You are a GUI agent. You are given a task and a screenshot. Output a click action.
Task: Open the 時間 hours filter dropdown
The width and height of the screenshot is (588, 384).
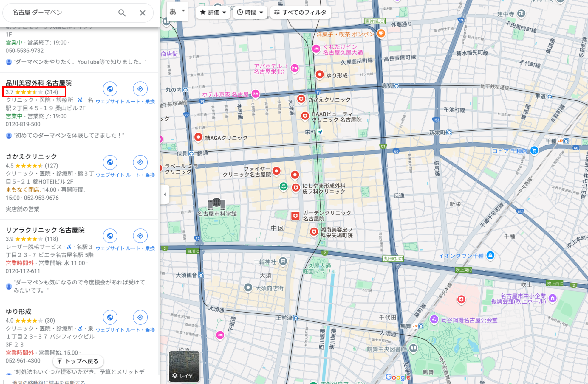click(x=250, y=12)
